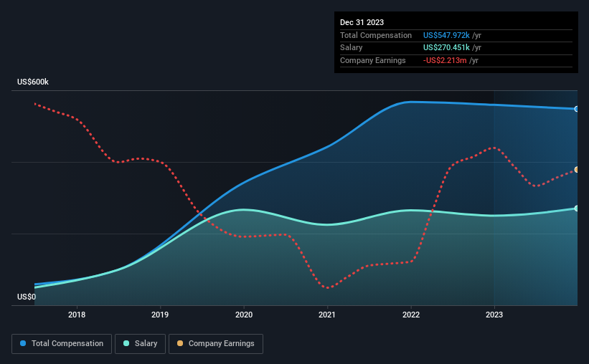The height and width of the screenshot is (364, 589).
Task: Click the 2023 x-axis label
Action: click(x=494, y=315)
